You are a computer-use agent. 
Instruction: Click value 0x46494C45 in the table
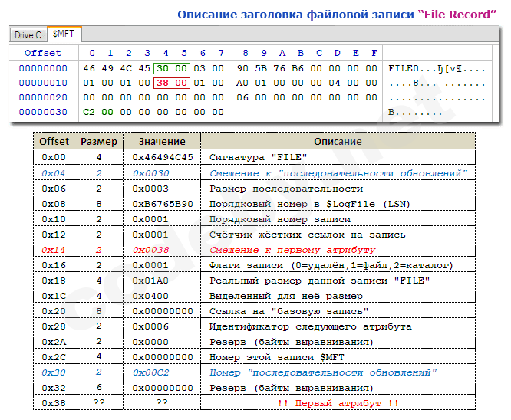click(162, 157)
